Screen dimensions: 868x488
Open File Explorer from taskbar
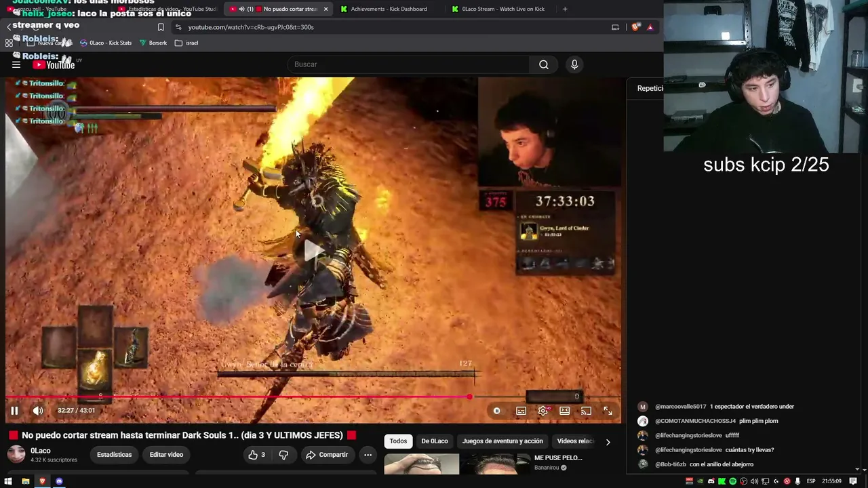click(x=26, y=481)
